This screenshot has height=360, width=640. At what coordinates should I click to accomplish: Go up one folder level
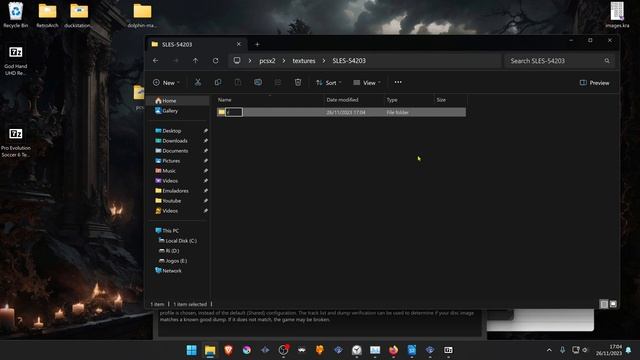(x=196, y=60)
